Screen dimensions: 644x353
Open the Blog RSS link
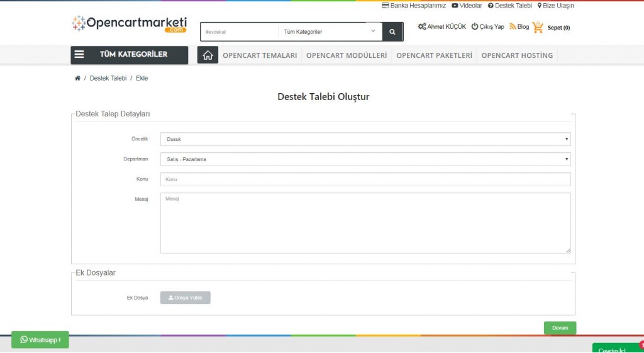(x=519, y=27)
